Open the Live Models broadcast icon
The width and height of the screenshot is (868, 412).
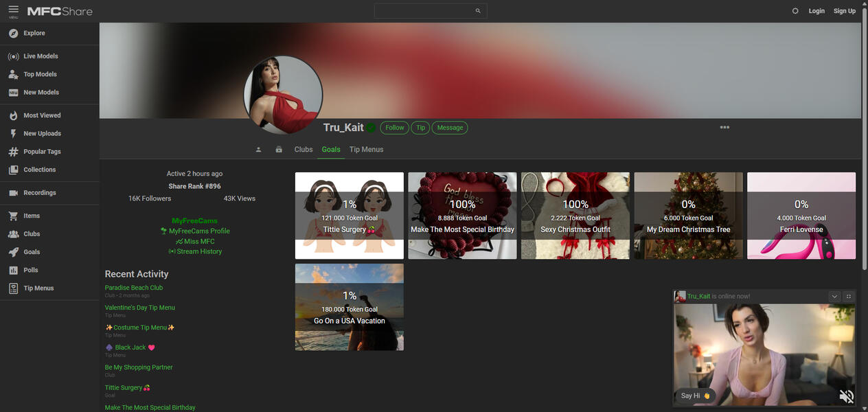click(x=13, y=56)
